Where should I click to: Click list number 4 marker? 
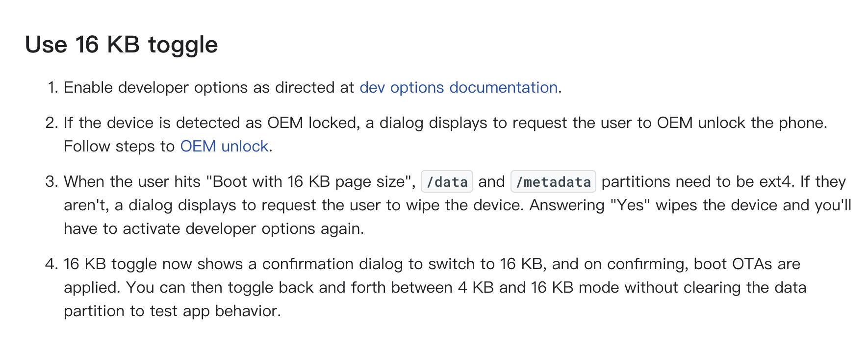[52, 264]
